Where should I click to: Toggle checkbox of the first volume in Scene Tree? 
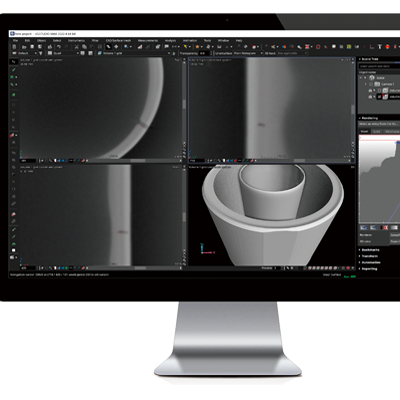point(379,90)
